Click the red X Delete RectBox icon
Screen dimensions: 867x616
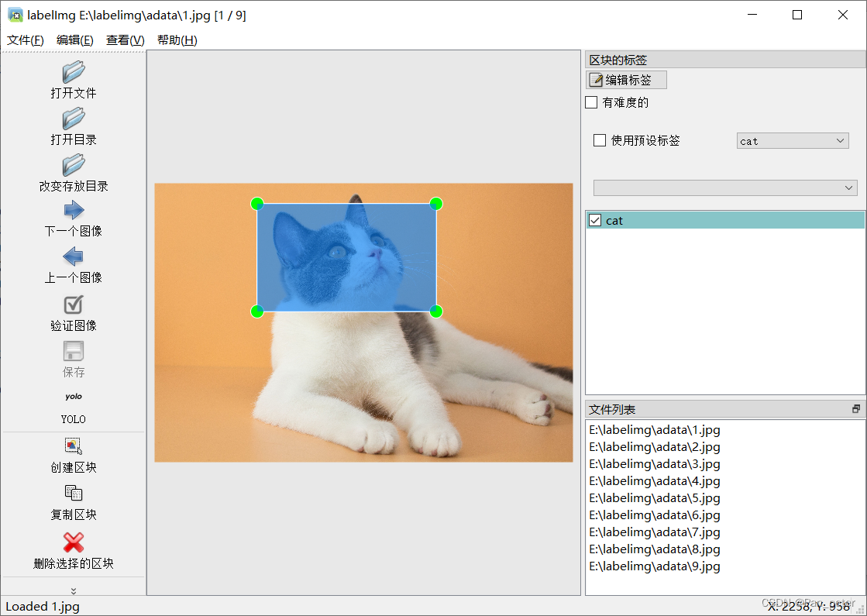coord(74,542)
